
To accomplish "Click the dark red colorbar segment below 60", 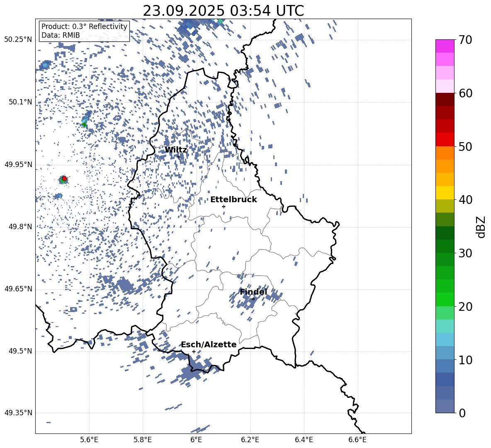I will pos(445,99).
